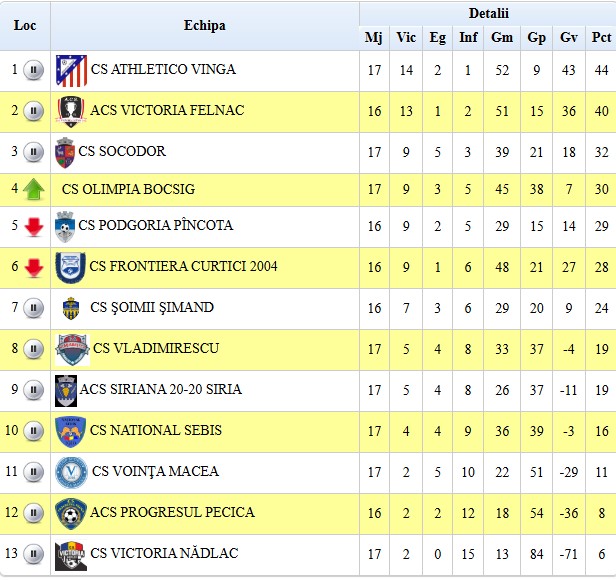Click the red down arrow beside Frontiera Curtici
This screenshot has width=616, height=580.
point(34,267)
